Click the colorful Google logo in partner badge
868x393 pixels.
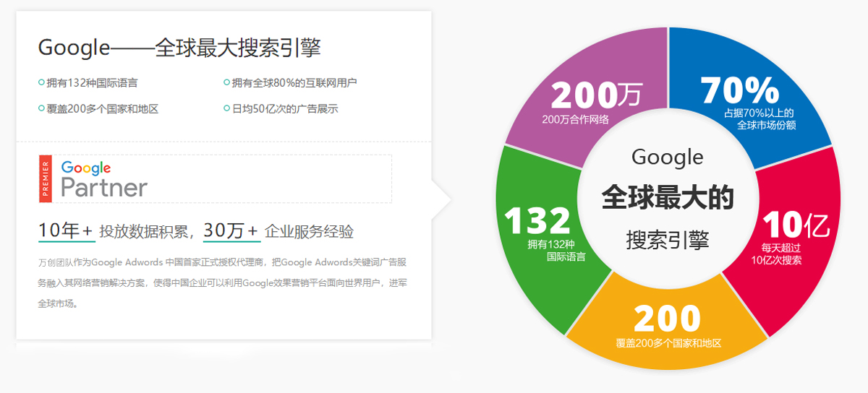86,168
